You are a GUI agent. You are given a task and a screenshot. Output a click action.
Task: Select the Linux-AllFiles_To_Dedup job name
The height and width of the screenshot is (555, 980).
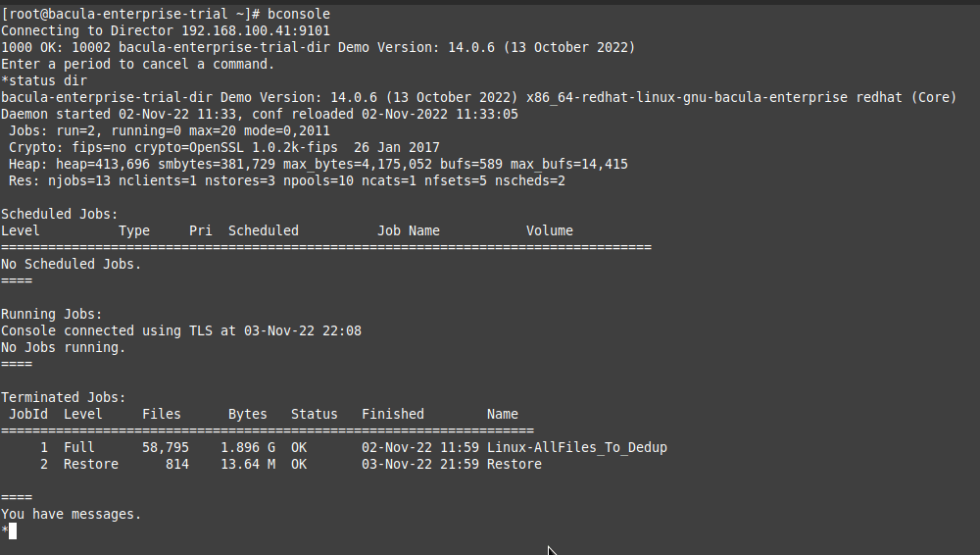click(x=577, y=447)
